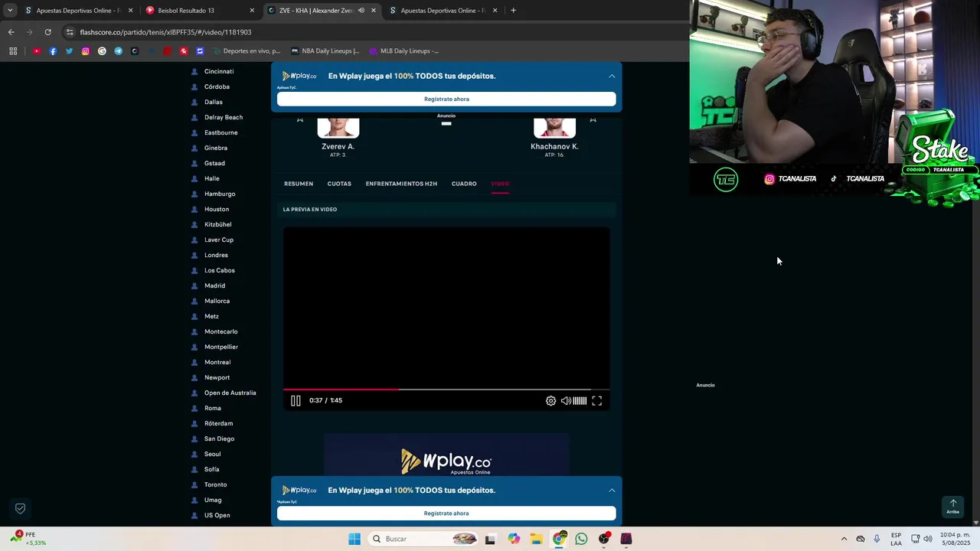Open the Enfrentamientos H2H tab

[x=401, y=184]
